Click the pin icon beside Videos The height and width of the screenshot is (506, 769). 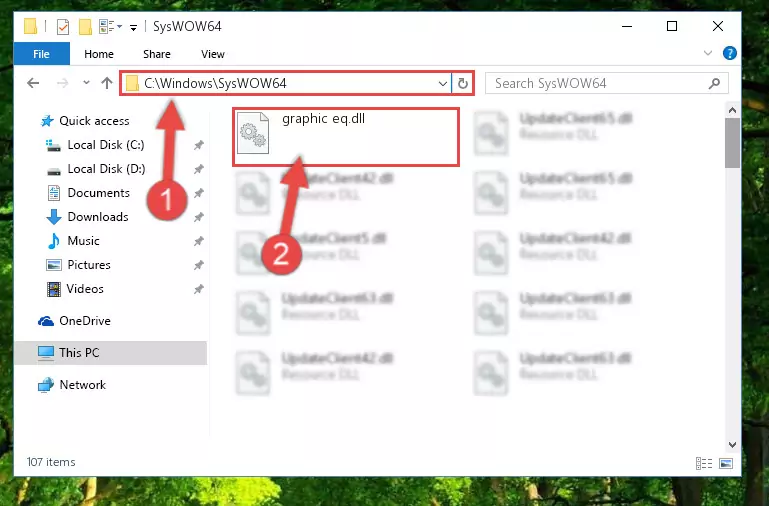(x=199, y=289)
